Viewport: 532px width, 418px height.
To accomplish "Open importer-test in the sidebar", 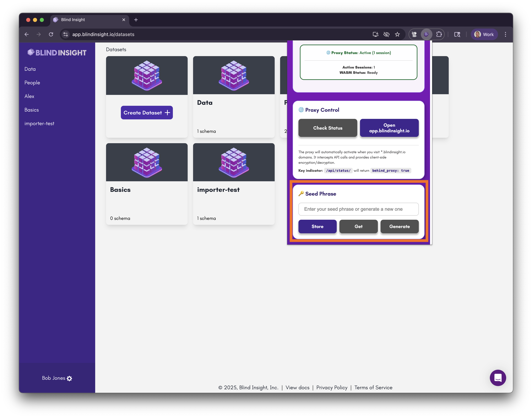I will [x=39, y=124].
